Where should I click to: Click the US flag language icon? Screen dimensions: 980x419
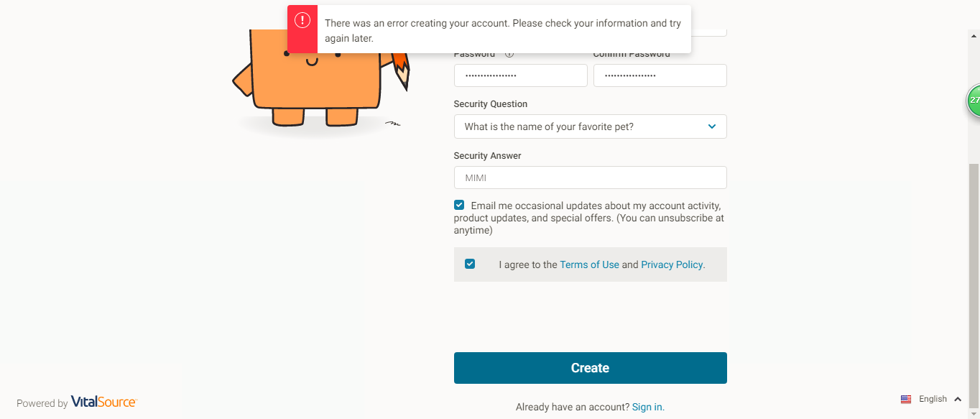pos(906,399)
